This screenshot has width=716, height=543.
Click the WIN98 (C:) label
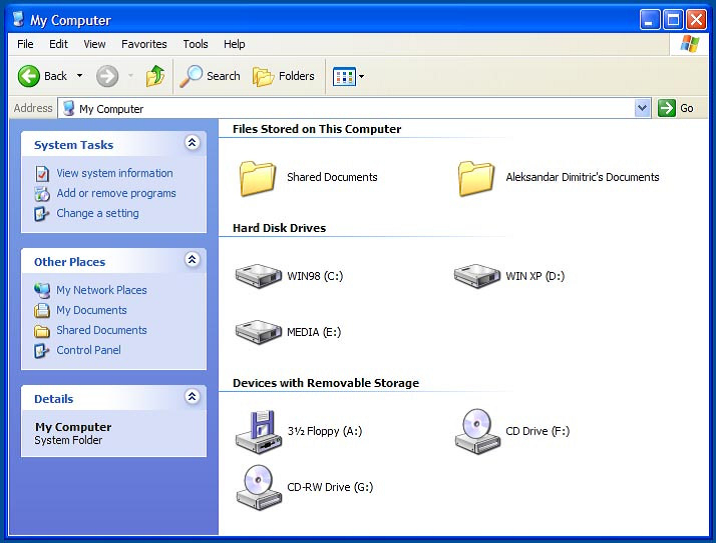point(315,276)
